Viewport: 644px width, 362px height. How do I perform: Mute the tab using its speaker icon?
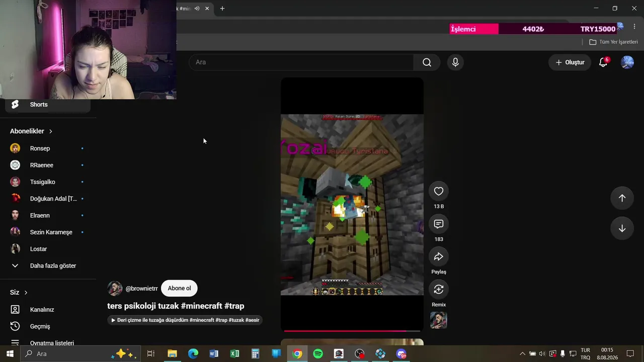[197, 9]
